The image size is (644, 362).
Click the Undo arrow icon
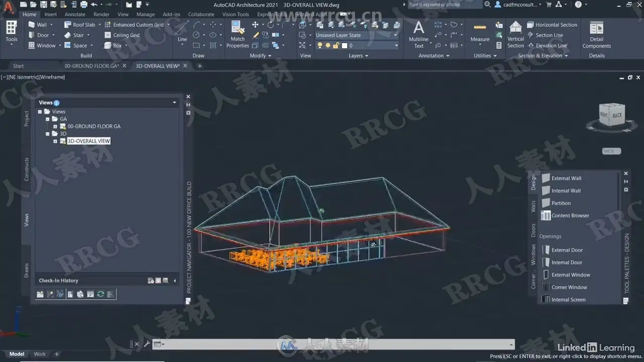[94, 5]
